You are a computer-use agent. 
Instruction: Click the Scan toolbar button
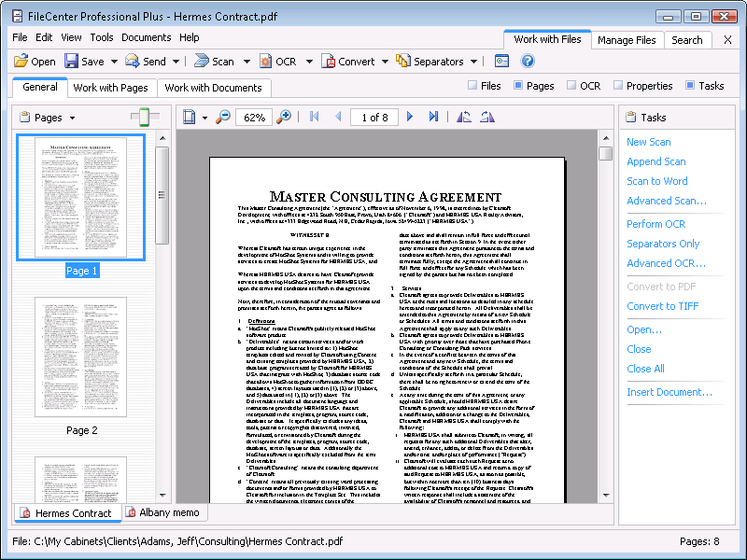coord(214,62)
